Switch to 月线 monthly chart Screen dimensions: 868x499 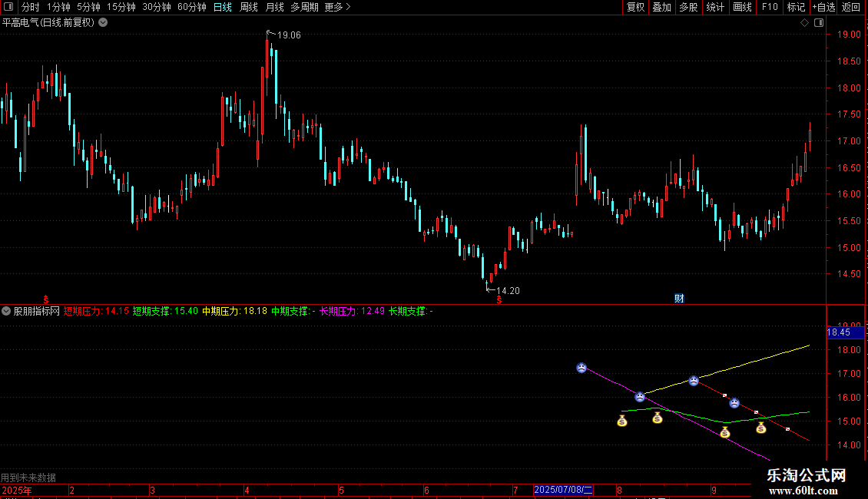[x=274, y=7]
